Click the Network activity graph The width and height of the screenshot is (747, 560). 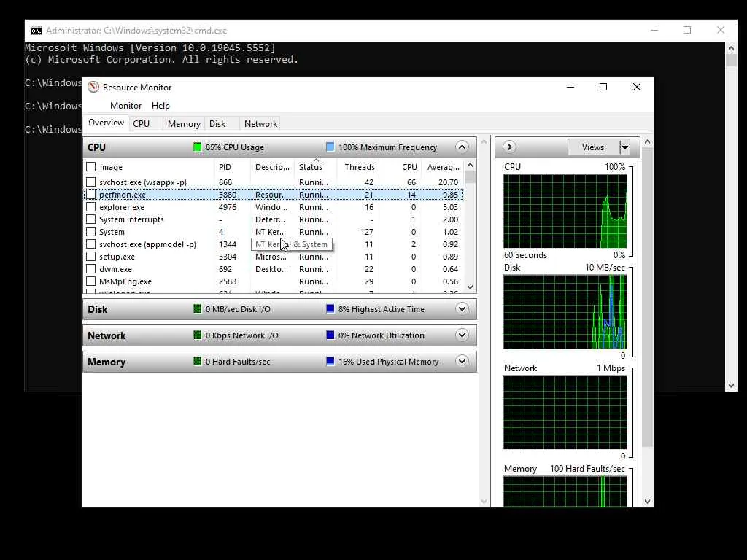(565, 413)
